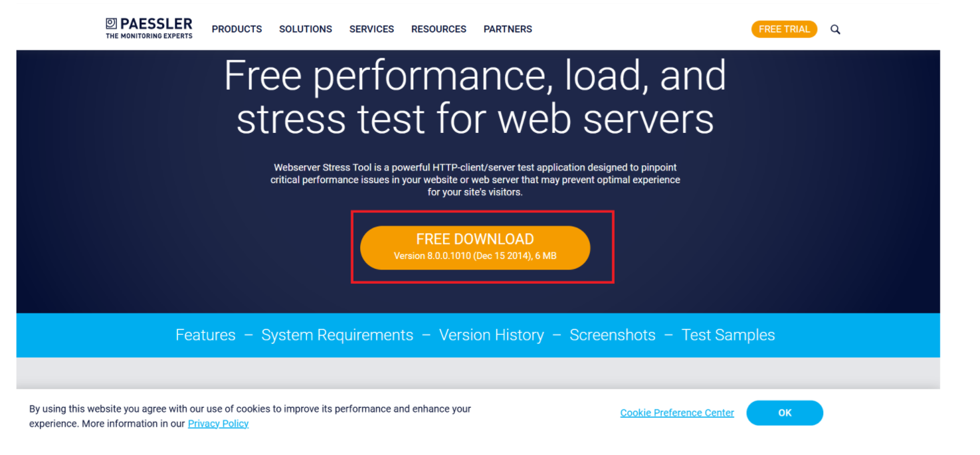Viewport: 980px width, 455px height.
Task: Click the heading "Free performance, load, and stress test"
Action: point(475,97)
